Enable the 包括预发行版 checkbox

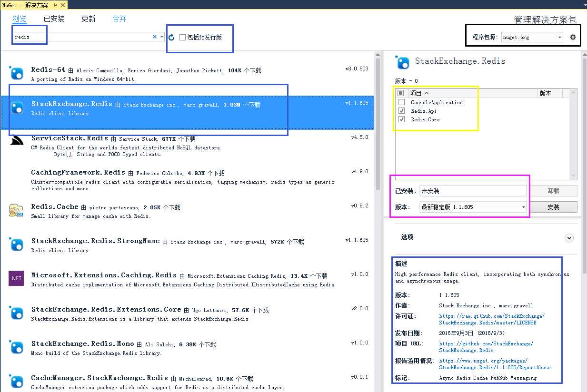(182, 37)
